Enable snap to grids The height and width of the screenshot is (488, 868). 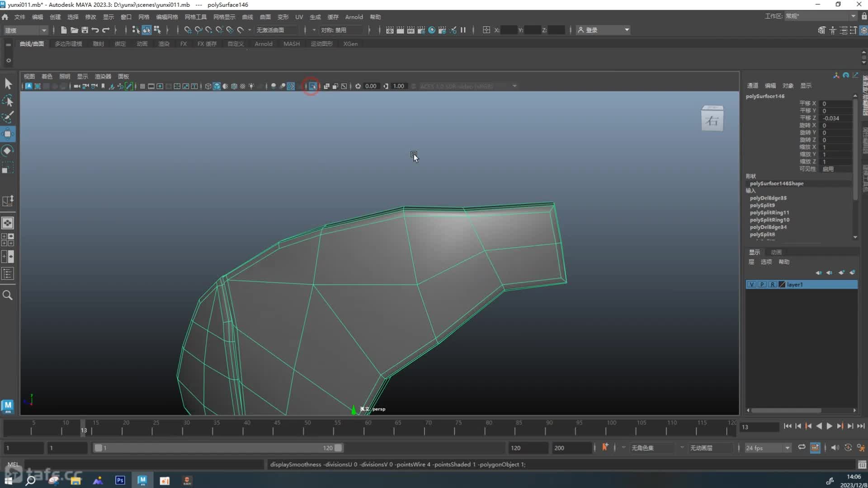point(188,30)
